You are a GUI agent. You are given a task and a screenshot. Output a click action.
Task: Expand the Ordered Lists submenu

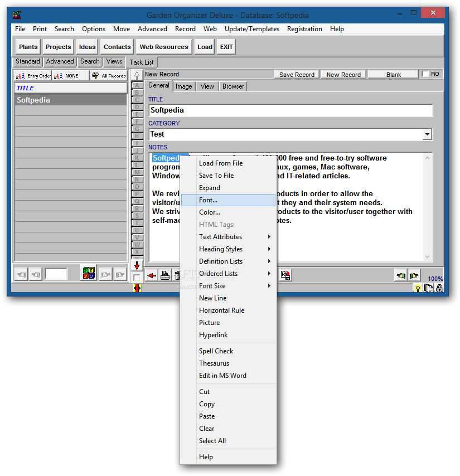click(228, 274)
